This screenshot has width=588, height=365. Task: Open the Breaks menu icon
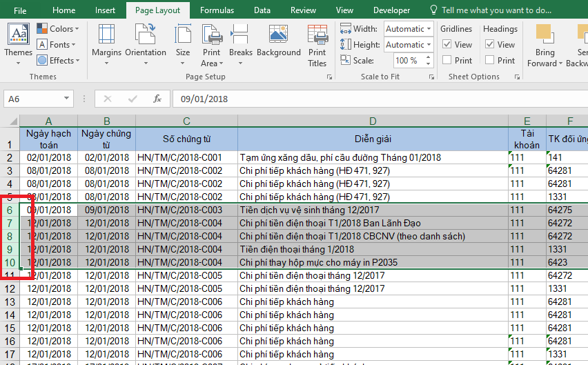pos(240,34)
